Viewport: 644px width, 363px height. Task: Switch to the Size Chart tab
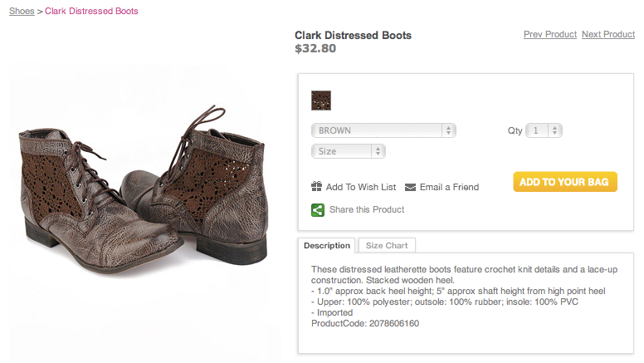(386, 246)
